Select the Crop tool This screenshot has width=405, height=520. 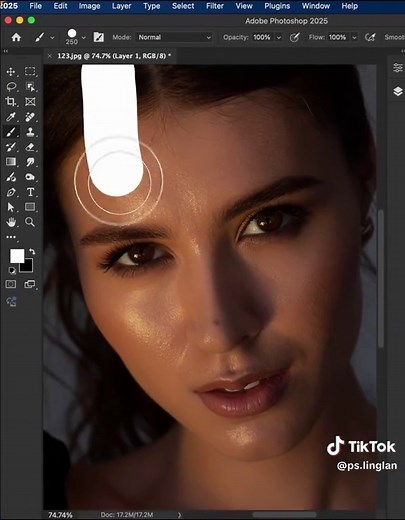pos(11,102)
